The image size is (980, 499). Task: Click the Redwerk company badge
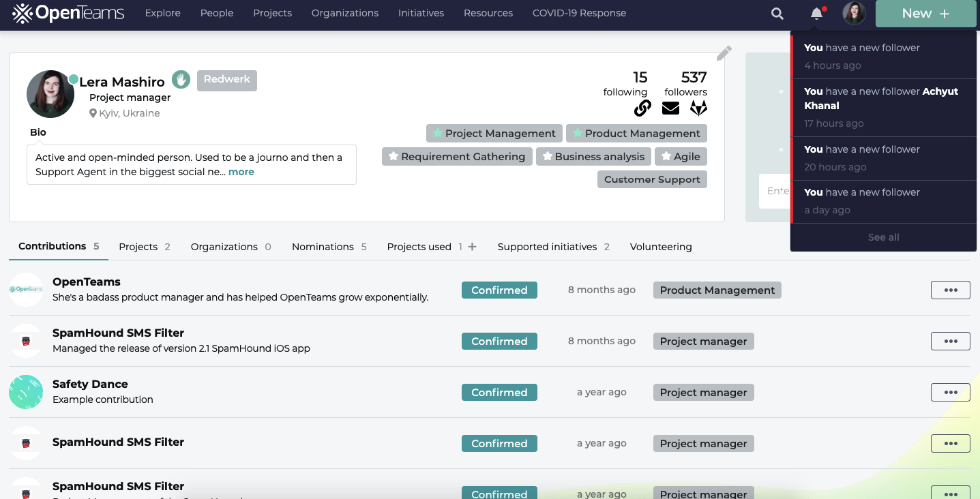pos(227,80)
